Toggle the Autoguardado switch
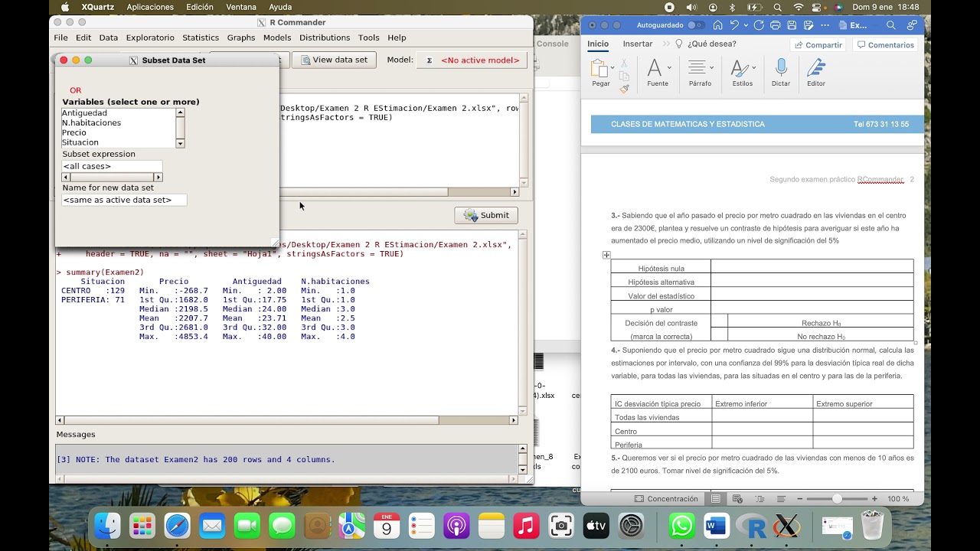The image size is (980, 551). click(694, 25)
